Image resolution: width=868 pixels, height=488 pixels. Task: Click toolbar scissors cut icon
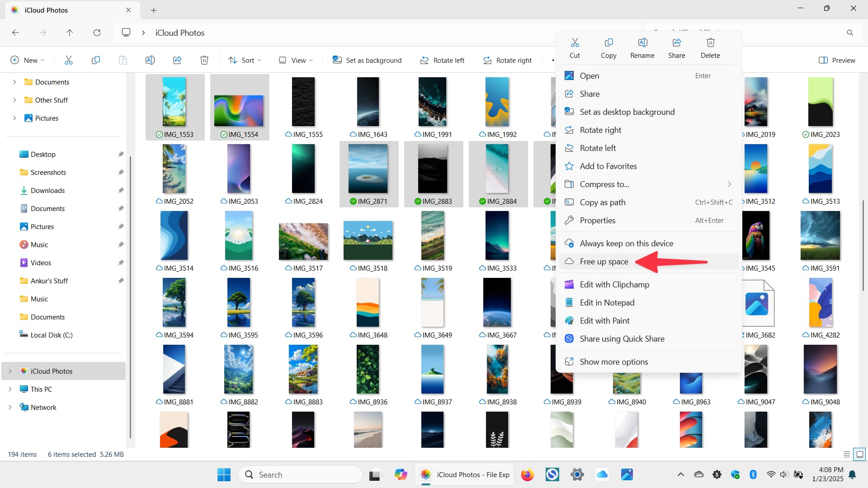click(x=69, y=60)
